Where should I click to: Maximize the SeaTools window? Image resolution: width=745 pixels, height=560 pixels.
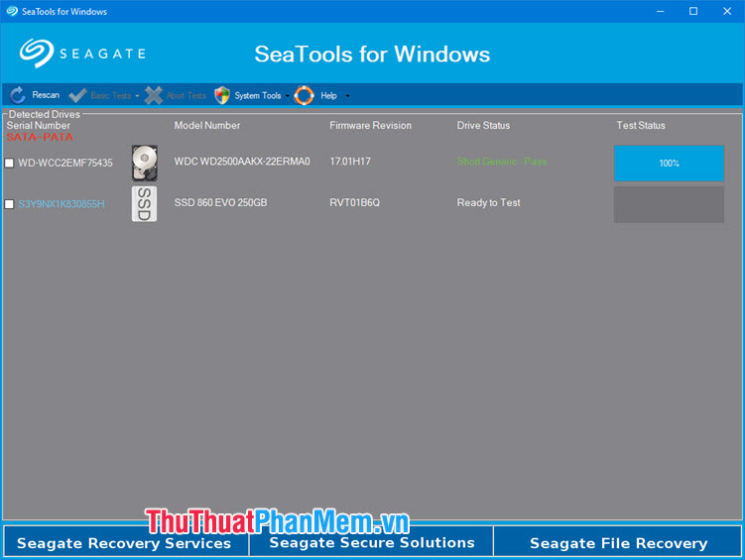[693, 11]
